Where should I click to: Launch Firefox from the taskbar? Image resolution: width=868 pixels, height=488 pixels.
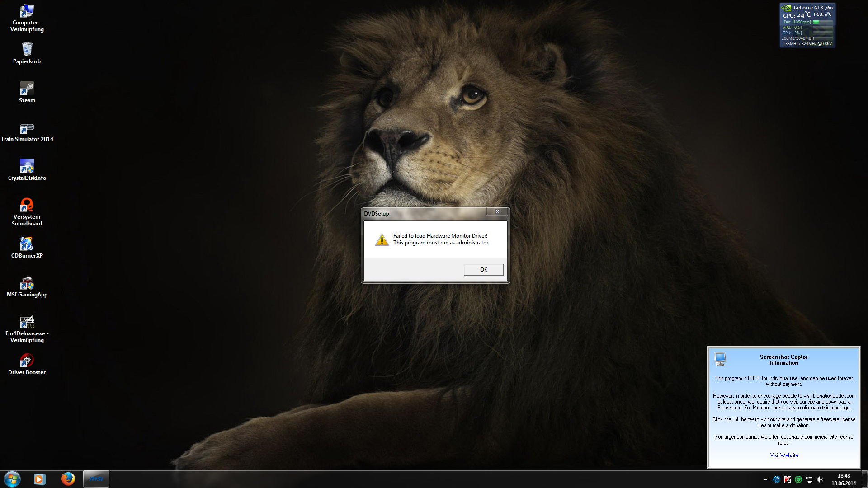pyautogui.click(x=68, y=479)
